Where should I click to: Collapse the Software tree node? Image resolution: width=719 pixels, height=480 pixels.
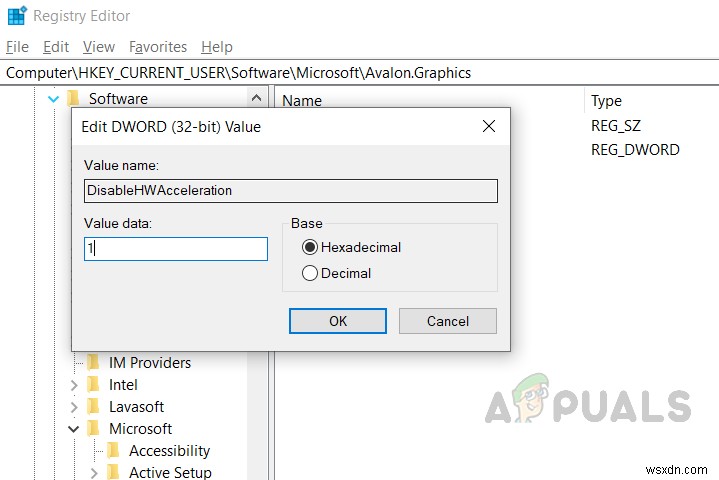(54, 99)
